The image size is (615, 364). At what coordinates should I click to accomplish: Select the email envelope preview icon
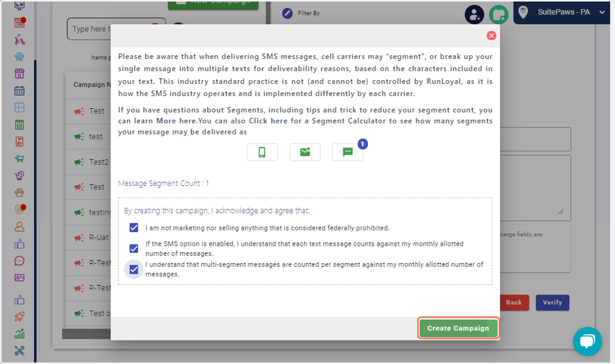point(305,152)
